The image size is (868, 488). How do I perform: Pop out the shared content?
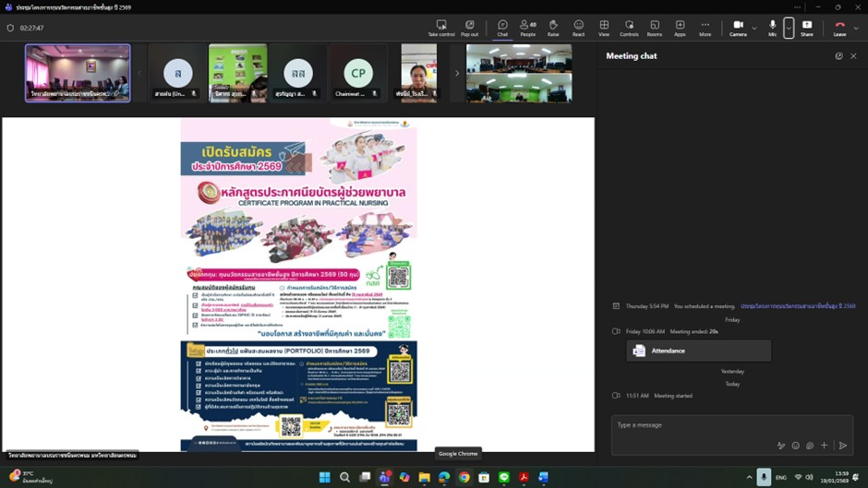[469, 28]
